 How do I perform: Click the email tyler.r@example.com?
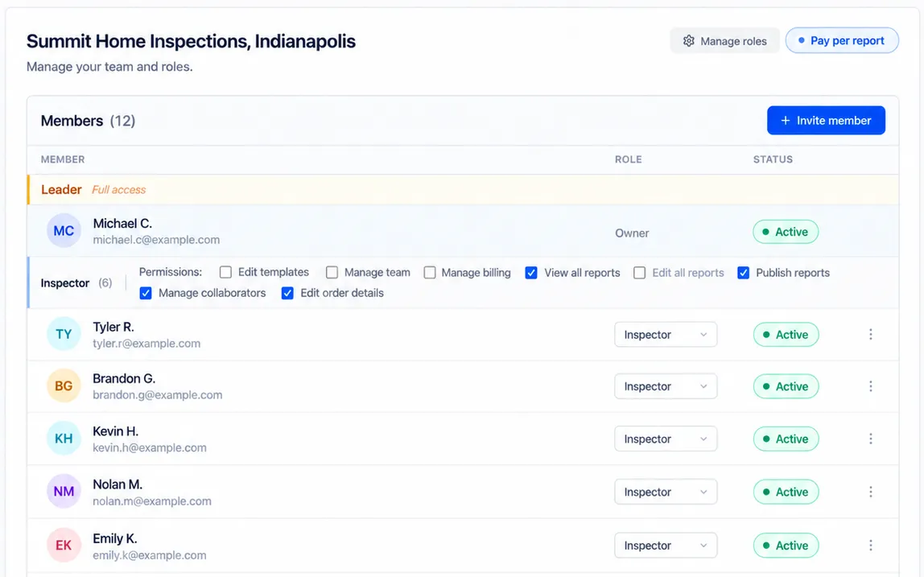[x=146, y=343]
